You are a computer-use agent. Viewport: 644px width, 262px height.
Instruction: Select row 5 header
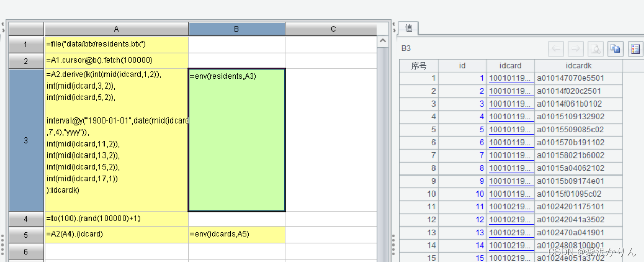coord(26,235)
